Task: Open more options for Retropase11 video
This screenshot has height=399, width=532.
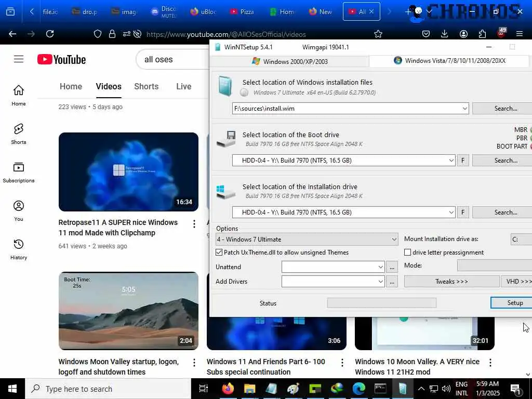Action: [194, 224]
